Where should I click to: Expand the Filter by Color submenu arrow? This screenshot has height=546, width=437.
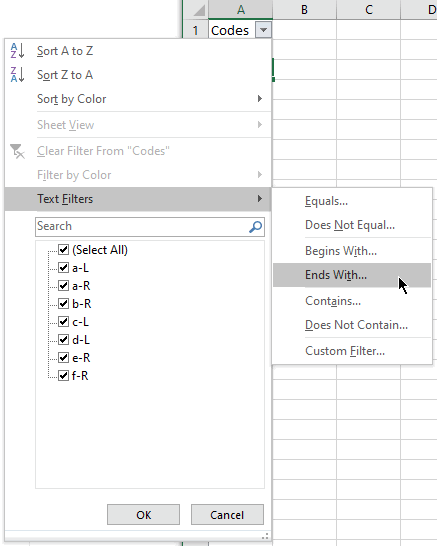[260, 174]
